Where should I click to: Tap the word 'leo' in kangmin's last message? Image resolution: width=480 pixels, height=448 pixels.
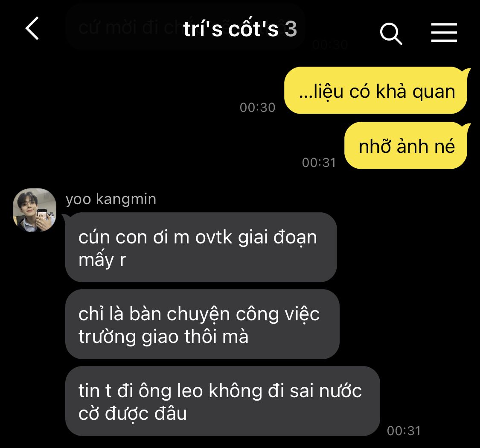(189, 391)
